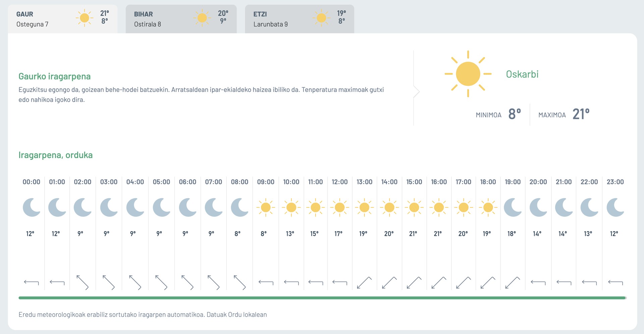Click the 18° temperature at 19:00
The height and width of the screenshot is (334, 644).
(512, 233)
